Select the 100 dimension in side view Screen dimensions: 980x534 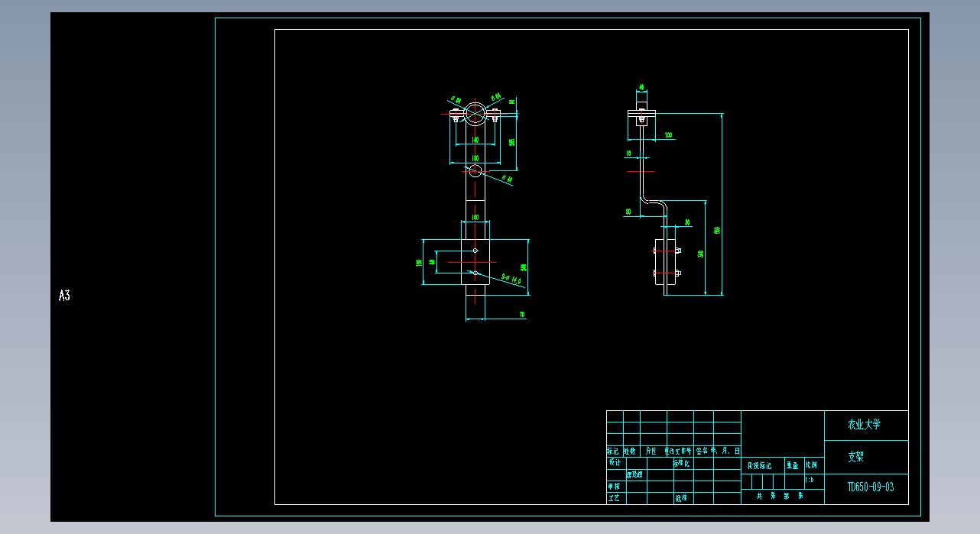pos(668,135)
